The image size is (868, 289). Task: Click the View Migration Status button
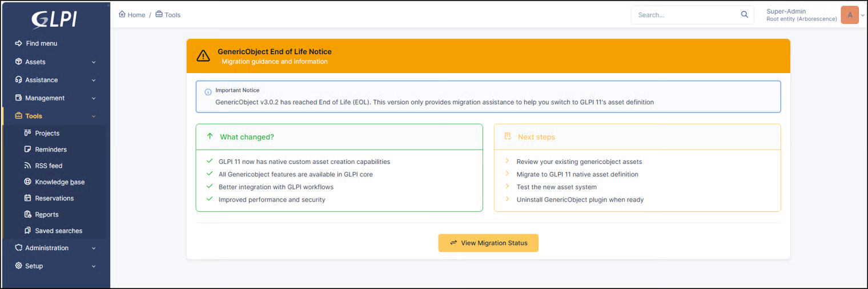[488, 243]
